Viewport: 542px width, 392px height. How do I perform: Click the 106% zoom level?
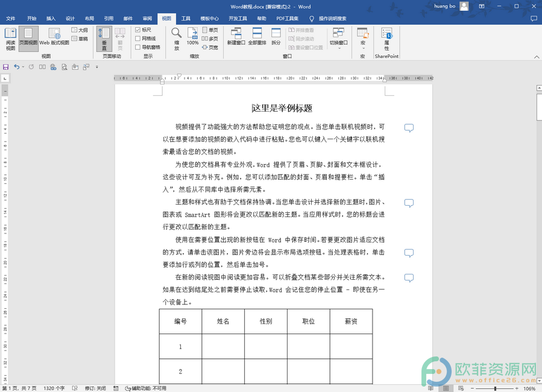click(x=529, y=388)
